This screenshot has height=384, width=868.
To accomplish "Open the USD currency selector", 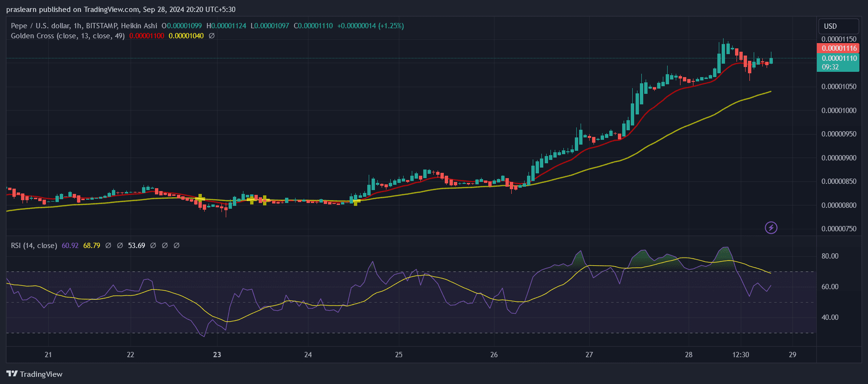I will coord(831,26).
